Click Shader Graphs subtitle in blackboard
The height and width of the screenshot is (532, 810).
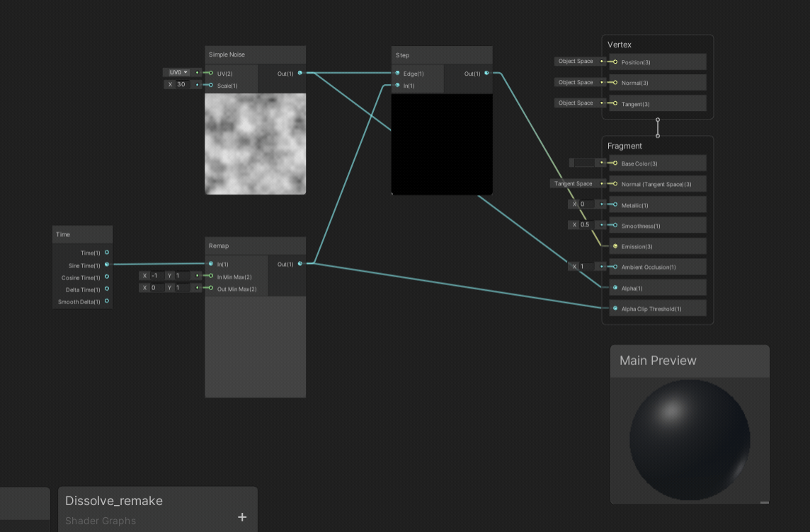pyautogui.click(x=101, y=521)
